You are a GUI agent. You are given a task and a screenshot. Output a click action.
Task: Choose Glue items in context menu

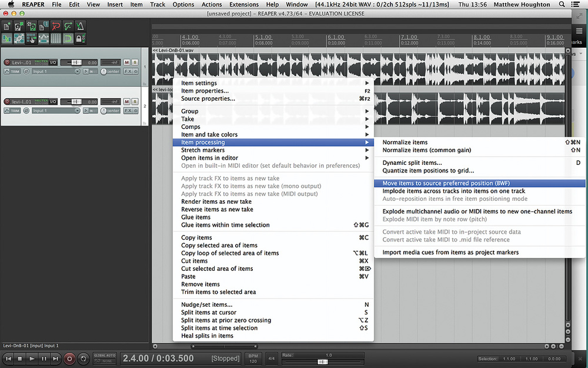[273, 217]
